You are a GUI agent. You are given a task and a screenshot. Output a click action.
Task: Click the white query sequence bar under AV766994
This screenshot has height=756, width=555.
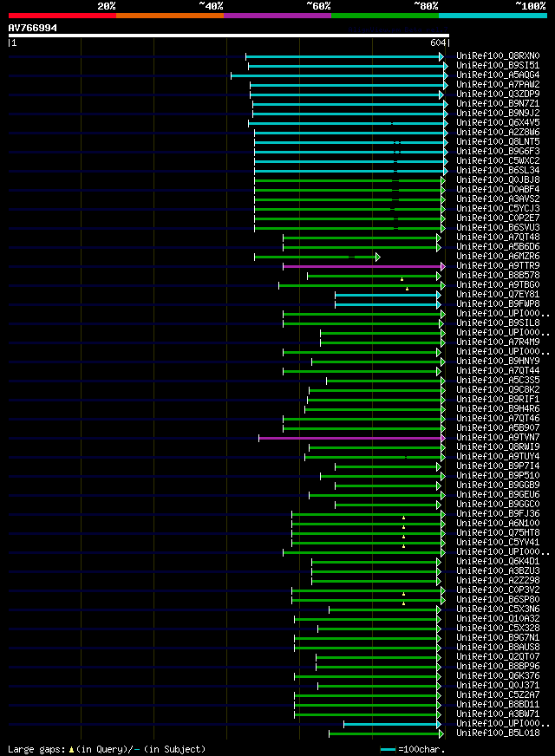(229, 36)
